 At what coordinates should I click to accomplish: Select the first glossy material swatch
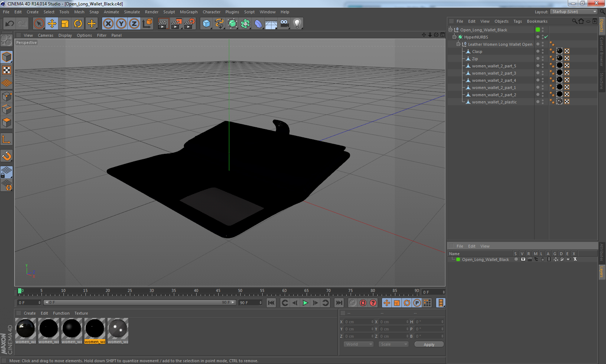pos(26,331)
